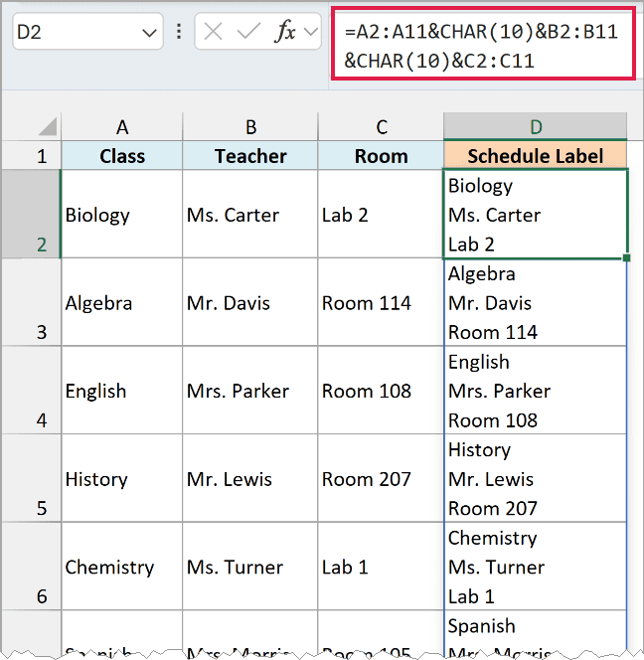Screen dimensions: 644x660
Task: Click the 'Schedule Label' header cell
Action: coord(536,156)
